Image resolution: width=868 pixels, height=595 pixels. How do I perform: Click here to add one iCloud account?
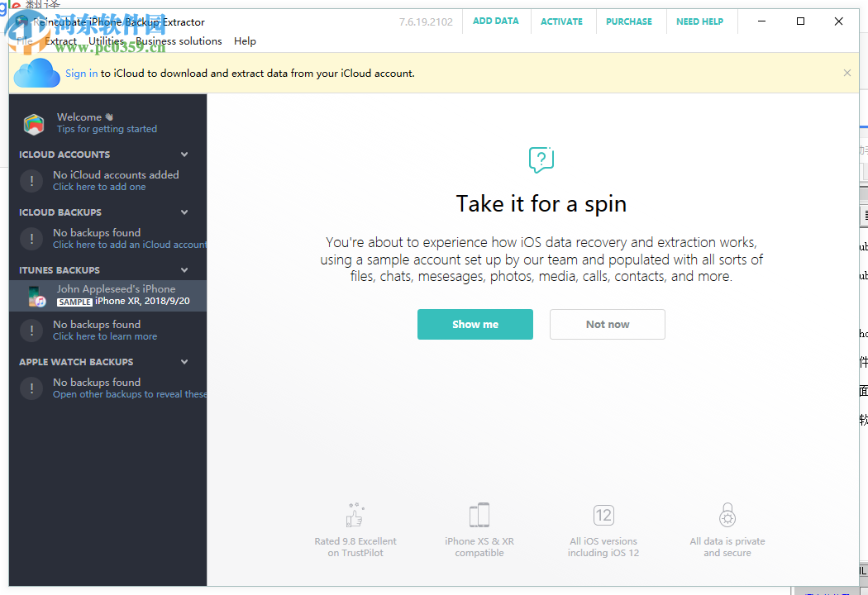click(99, 187)
